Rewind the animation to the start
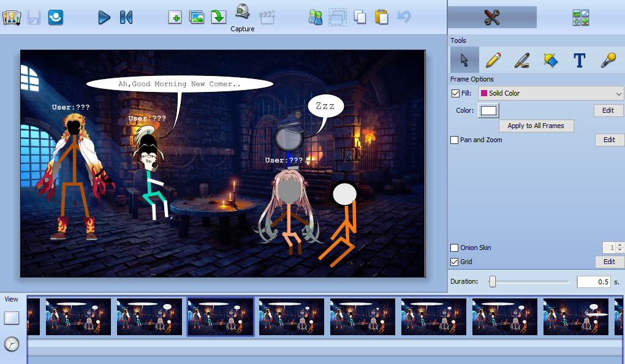Viewport: 625px width, 364px height. 126,17
